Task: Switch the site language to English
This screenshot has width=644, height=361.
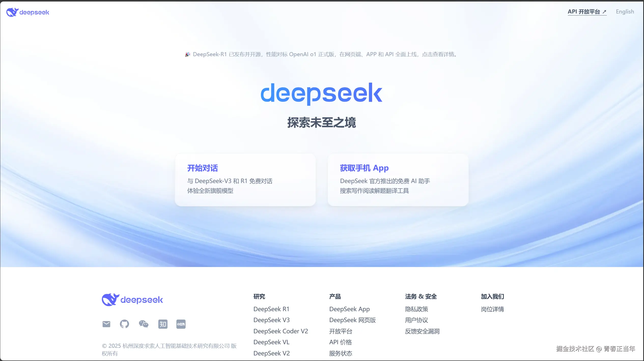Action: click(625, 11)
